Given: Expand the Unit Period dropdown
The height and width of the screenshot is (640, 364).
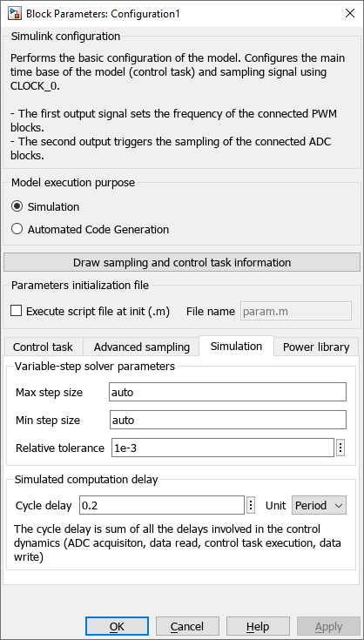Looking at the screenshot, I should (319, 505).
